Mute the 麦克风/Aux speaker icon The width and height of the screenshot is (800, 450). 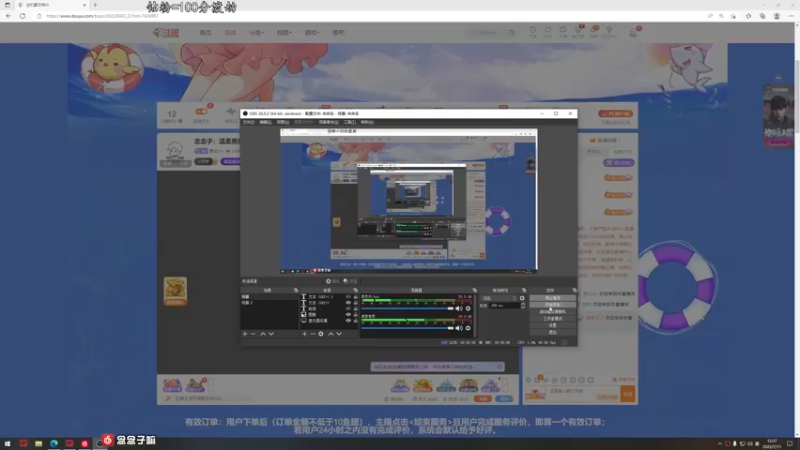pyautogui.click(x=459, y=308)
